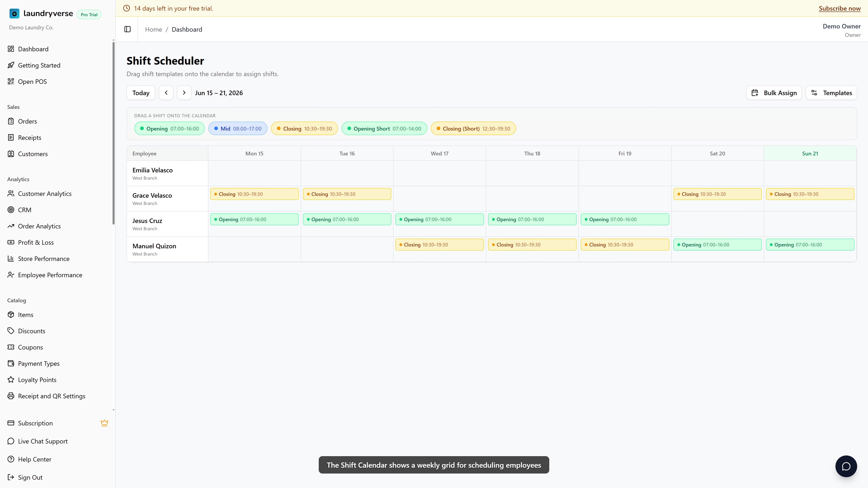Click the Home breadcrumb link

154,29
